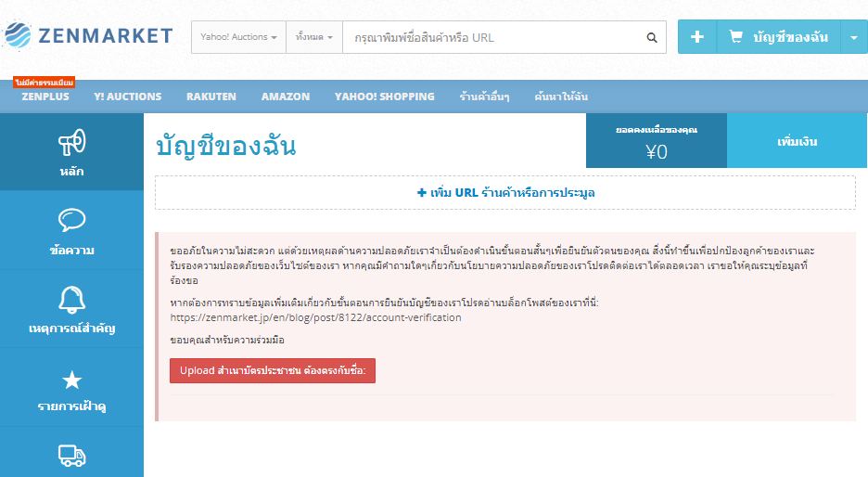The height and width of the screenshot is (477, 868).
Task: Expand the account dropdown arrow in header
Action: coord(854,37)
